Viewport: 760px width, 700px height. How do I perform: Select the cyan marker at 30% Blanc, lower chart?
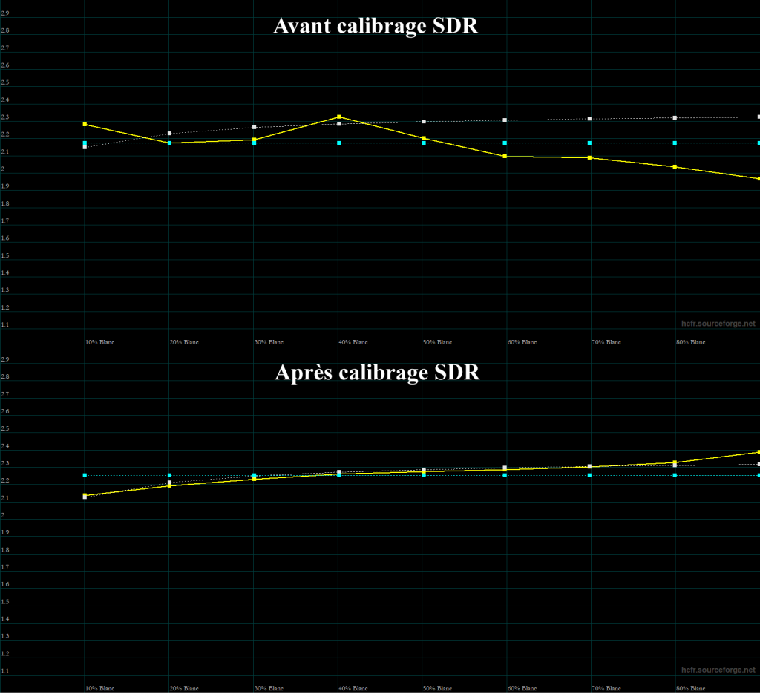tap(255, 474)
